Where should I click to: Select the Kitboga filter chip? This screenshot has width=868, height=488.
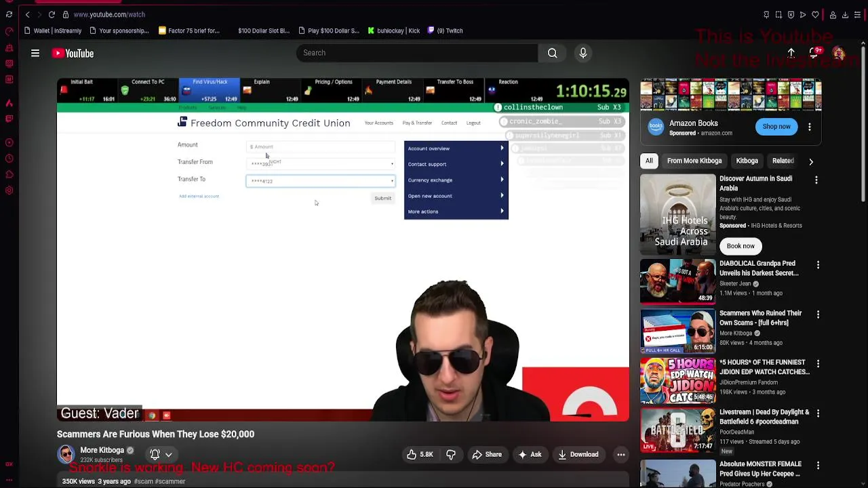tap(747, 161)
